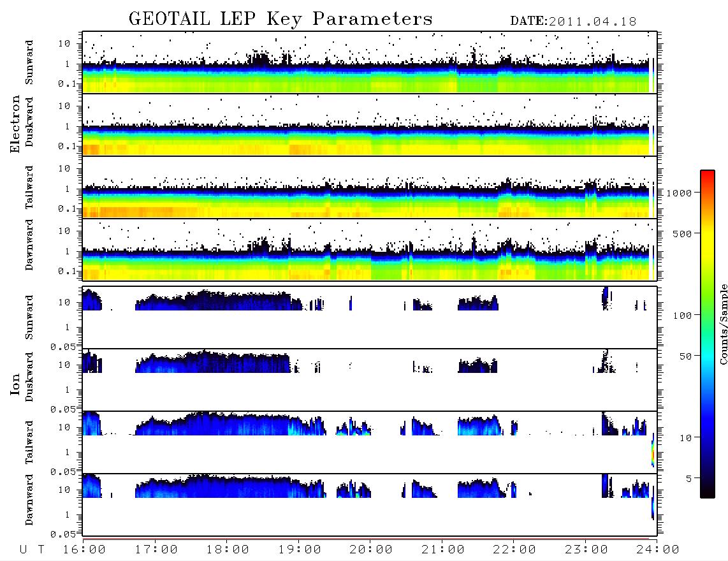
Task: Click the '16:00' time tick label
Action: [85, 550]
